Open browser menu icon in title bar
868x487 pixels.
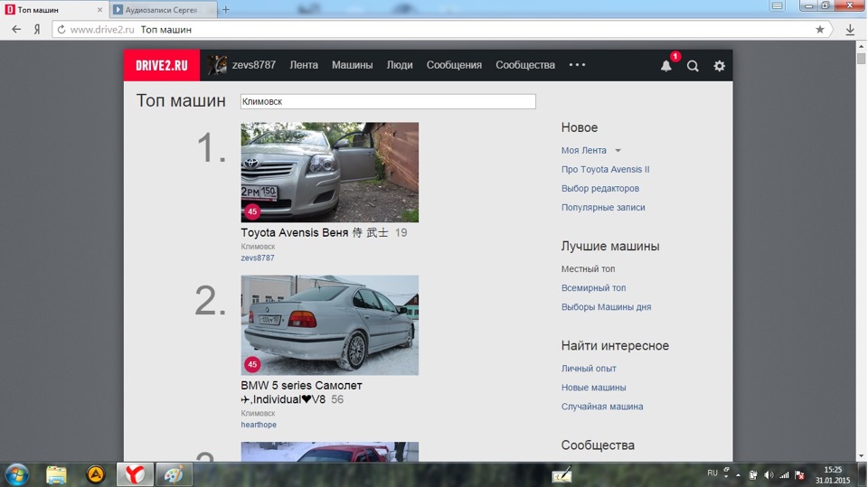[778, 6]
